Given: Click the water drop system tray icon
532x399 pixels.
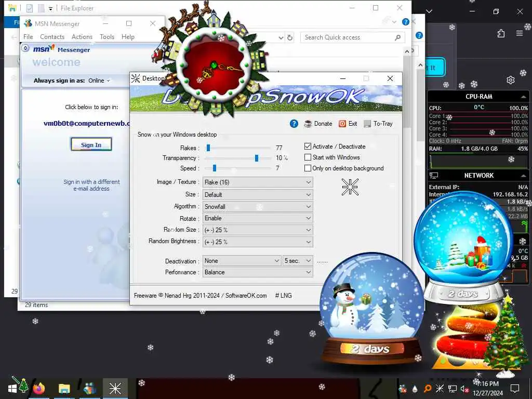Looking at the screenshot, I should (x=415, y=389).
